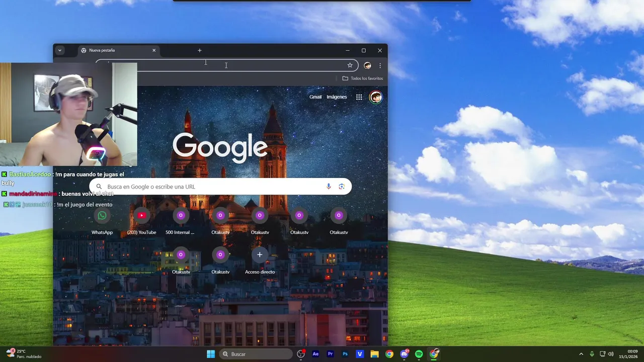Open volume control tray icon
This screenshot has width=644, height=362.
click(x=611, y=354)
